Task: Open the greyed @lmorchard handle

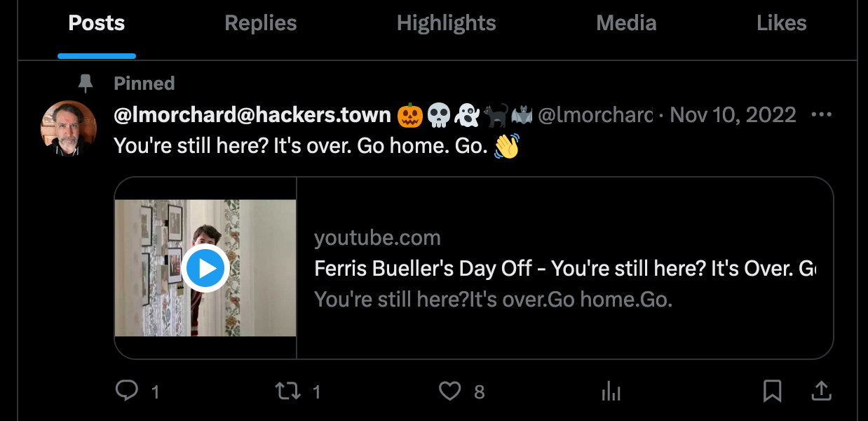Action: 595,114
